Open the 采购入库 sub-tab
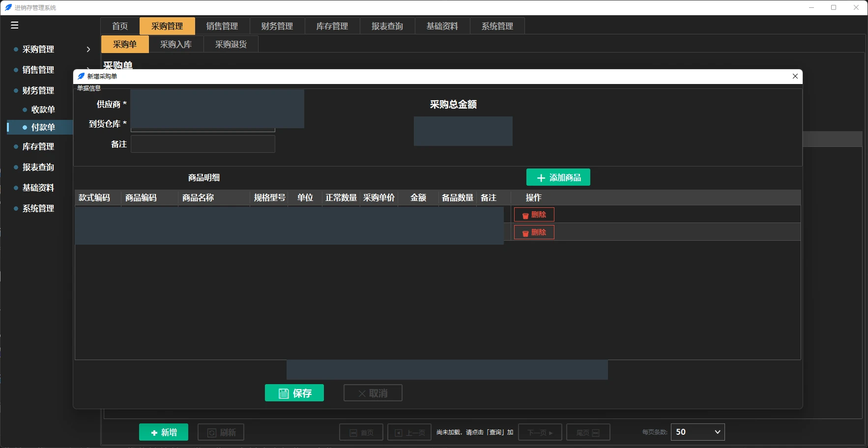The height and width of the screenshot is (448, 868). [176, 44]
